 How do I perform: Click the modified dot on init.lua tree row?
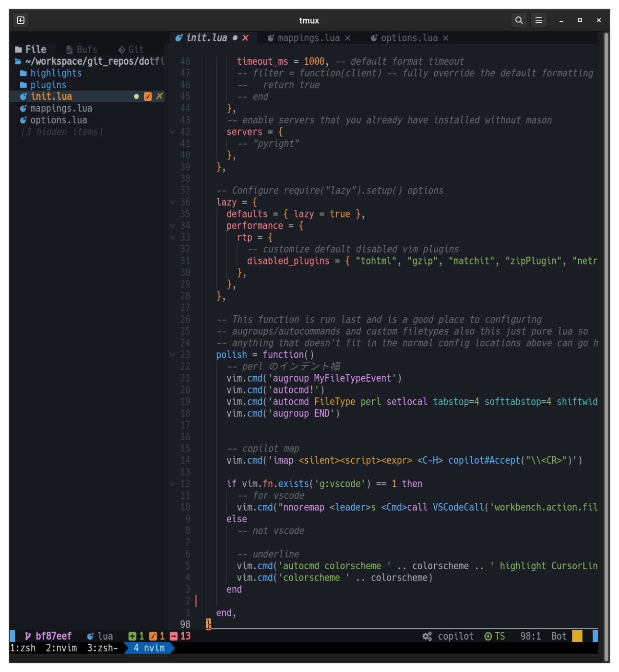point(137,96)
